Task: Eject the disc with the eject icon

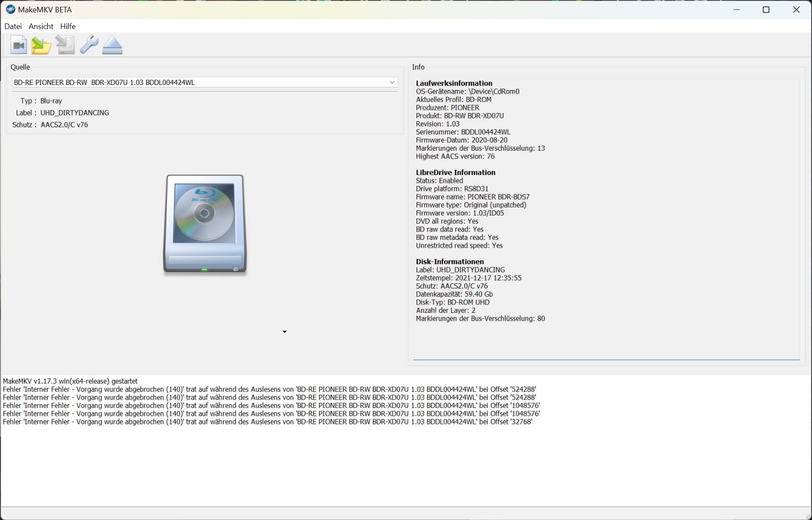Action: [112, 45]
